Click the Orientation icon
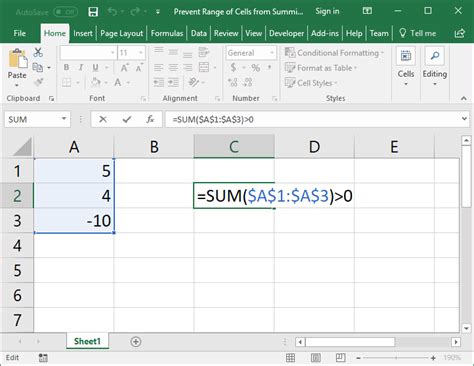 [x=194, y=82]
